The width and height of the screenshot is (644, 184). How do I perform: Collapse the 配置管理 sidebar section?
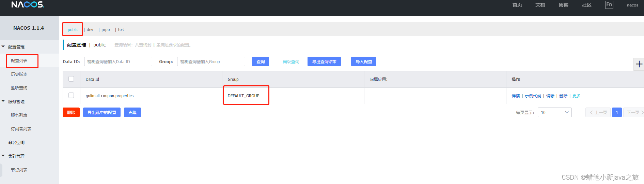[x=3, y=46]
